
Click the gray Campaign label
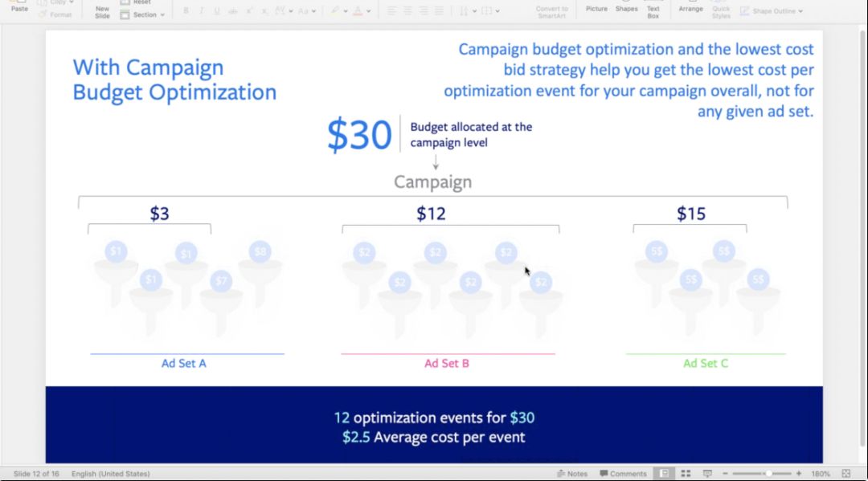click(433, 182)
